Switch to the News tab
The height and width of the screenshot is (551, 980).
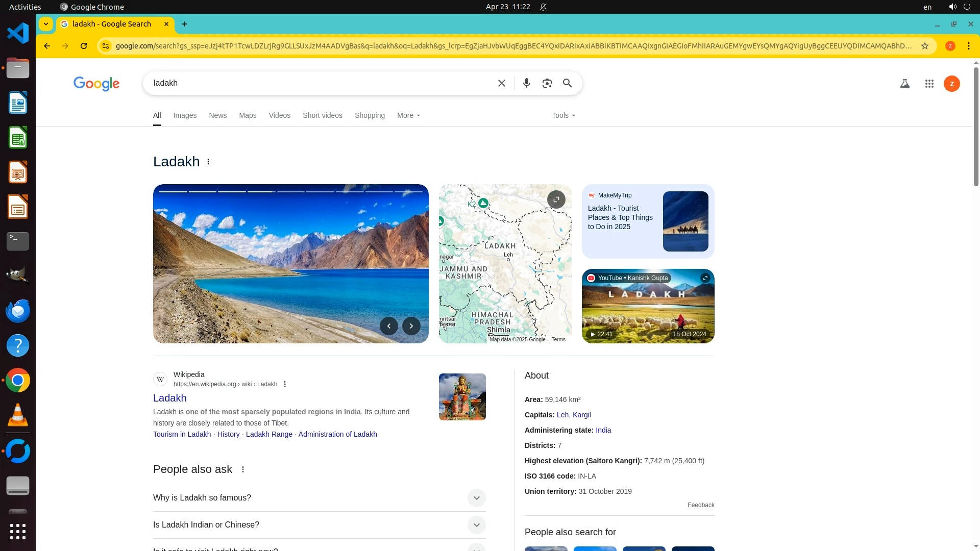[217, 116]
